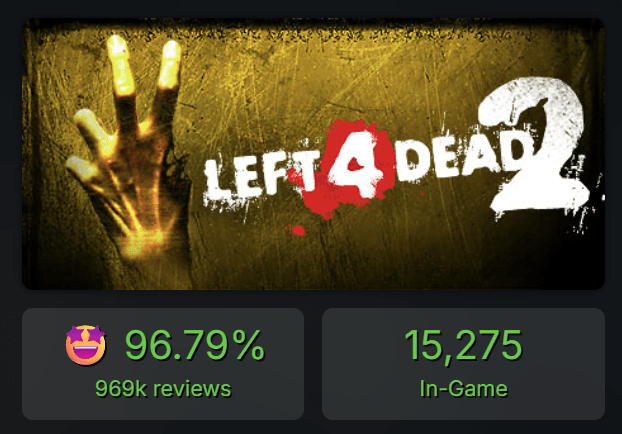Image resolution: width=622 pixels, height=434 pixels.
Task: Click the word LEFT in the logo
Action: tap(260, 177)
